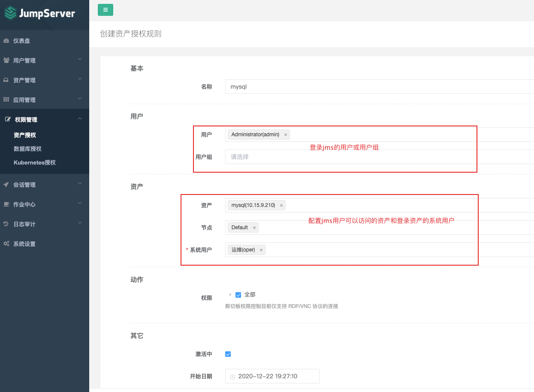Collapse the 权限管理 sidebar chevron
The height and width of the screenshot is (392, 534).
click(80, 119)
